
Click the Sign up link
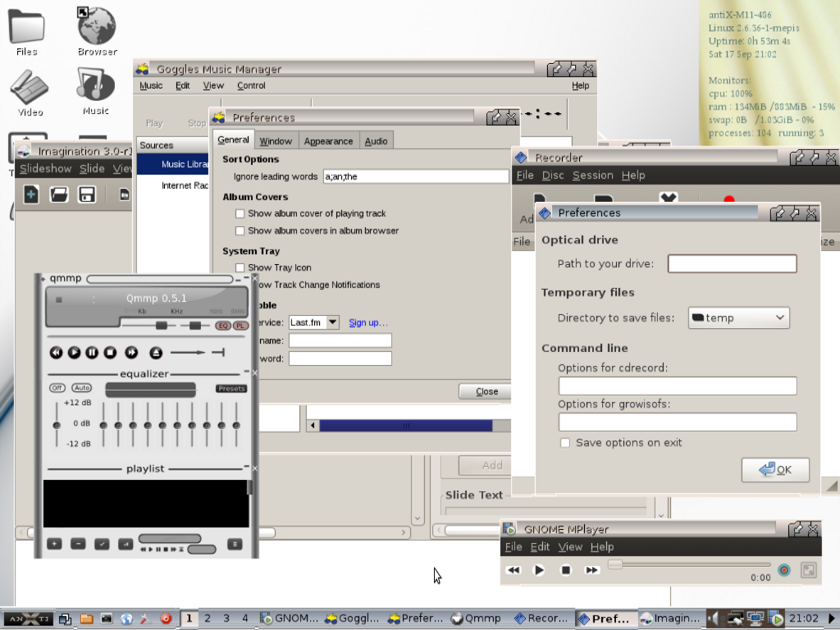368,322
